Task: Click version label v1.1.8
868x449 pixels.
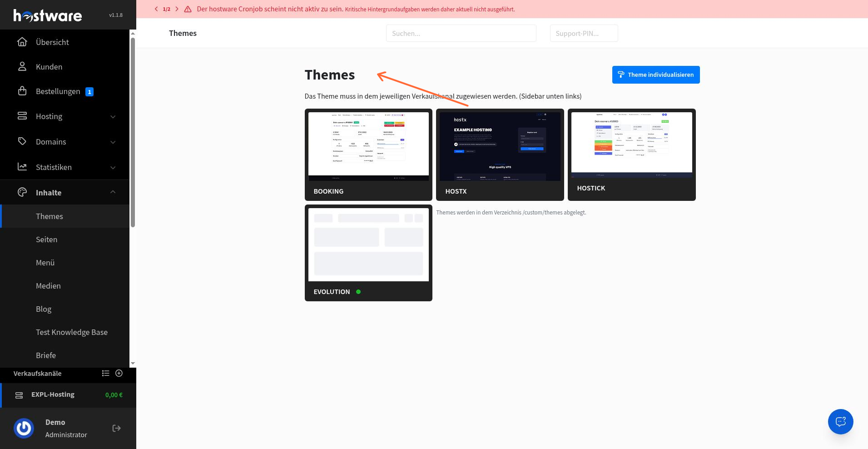Action: point(116,15)
